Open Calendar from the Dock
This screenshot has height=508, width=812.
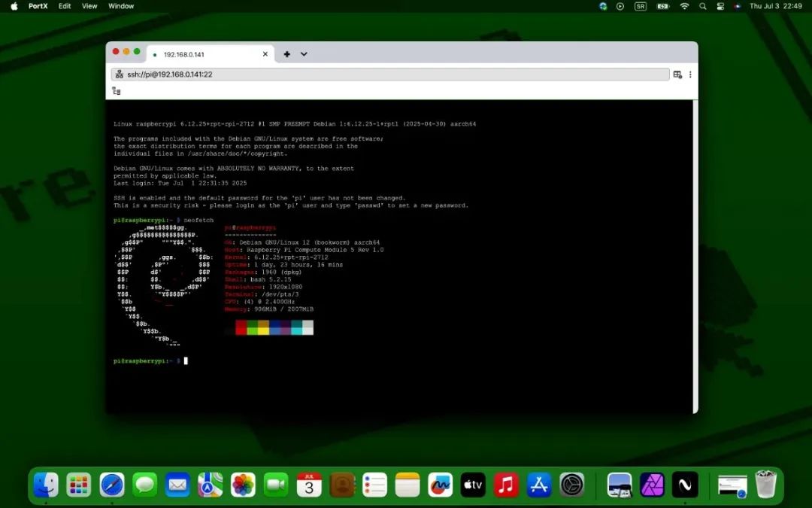pos(309,485)
